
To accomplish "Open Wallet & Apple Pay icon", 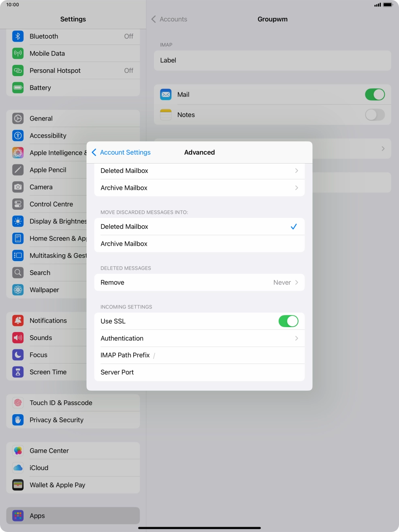I will (18, 485).
